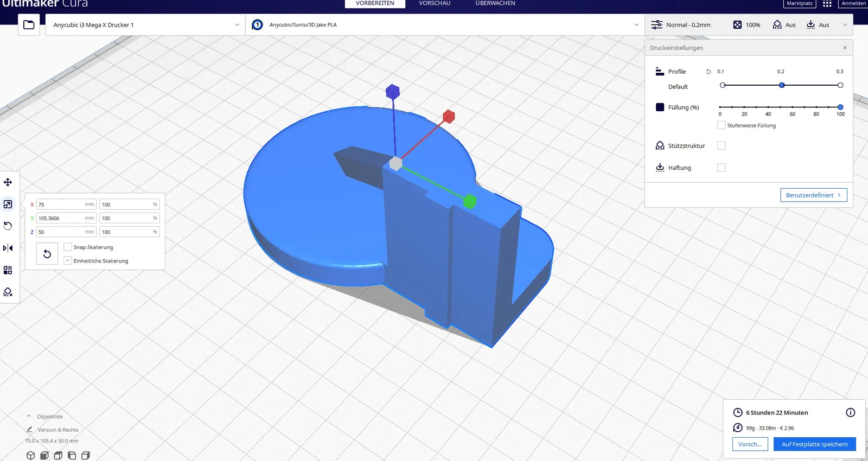Select the Rotate tool

click(x=8, y=226)
